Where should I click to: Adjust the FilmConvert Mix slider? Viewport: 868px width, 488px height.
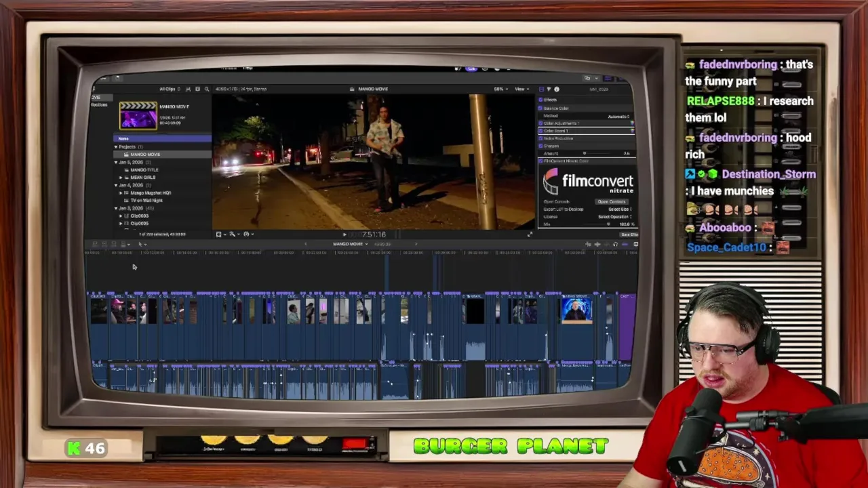click(608, 224)
